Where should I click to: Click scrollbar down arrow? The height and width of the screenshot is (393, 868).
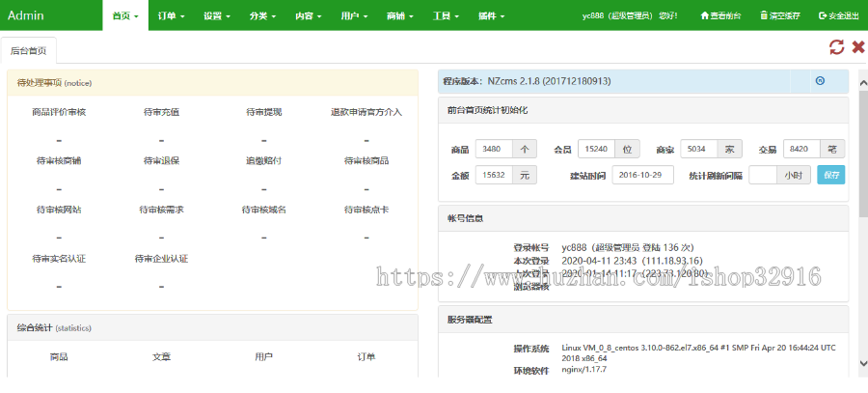tap(863, 363)
